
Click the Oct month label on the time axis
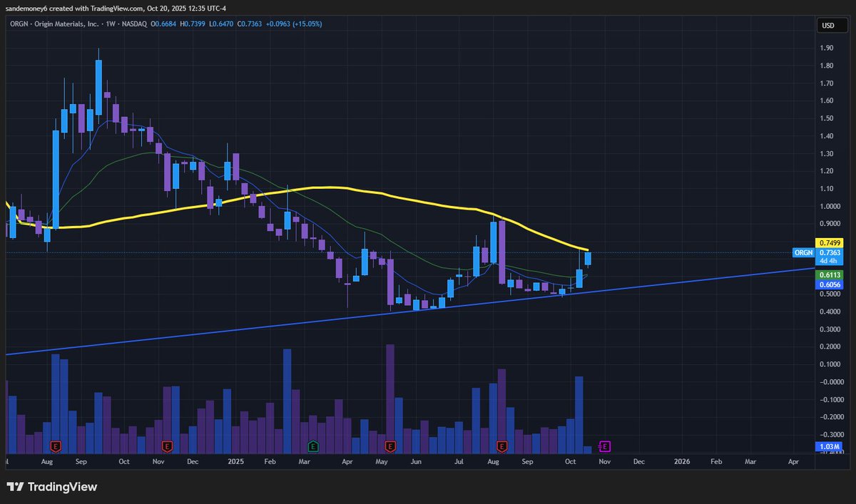(569, 462)
